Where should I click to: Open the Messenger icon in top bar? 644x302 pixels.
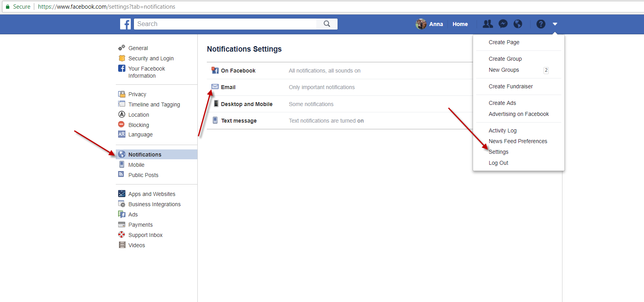coord(503,24)
